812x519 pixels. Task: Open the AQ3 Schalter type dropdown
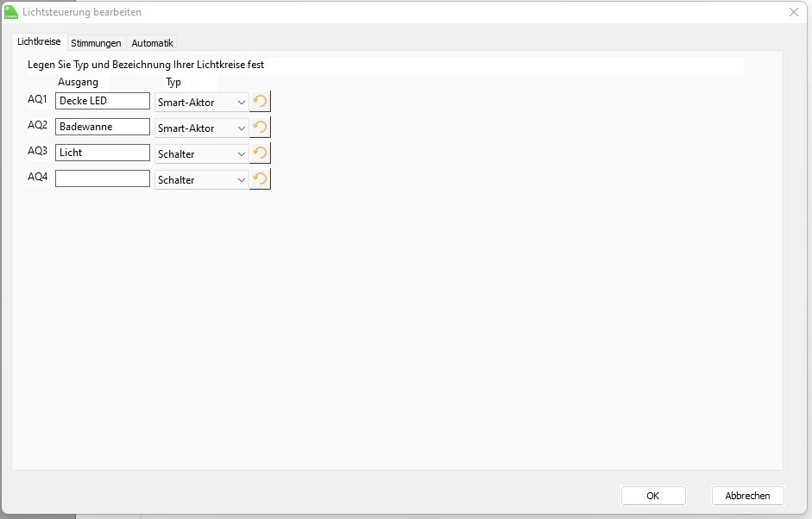pyautogui.click(x=201, y=154)
